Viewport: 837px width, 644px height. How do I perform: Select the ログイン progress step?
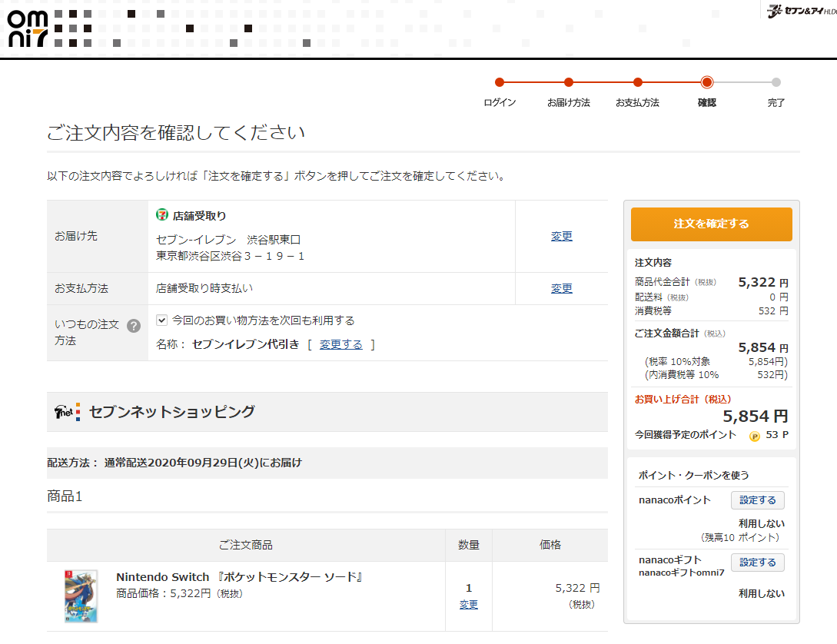click(x=500, y=82)
